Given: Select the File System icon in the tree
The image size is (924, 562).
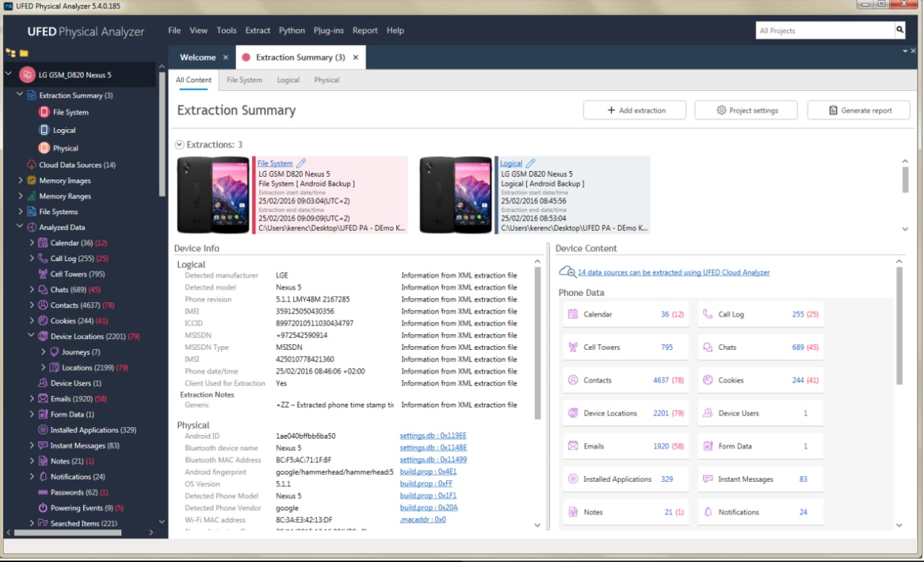Looking at the screenshot, I should click(x=44, y=113).
